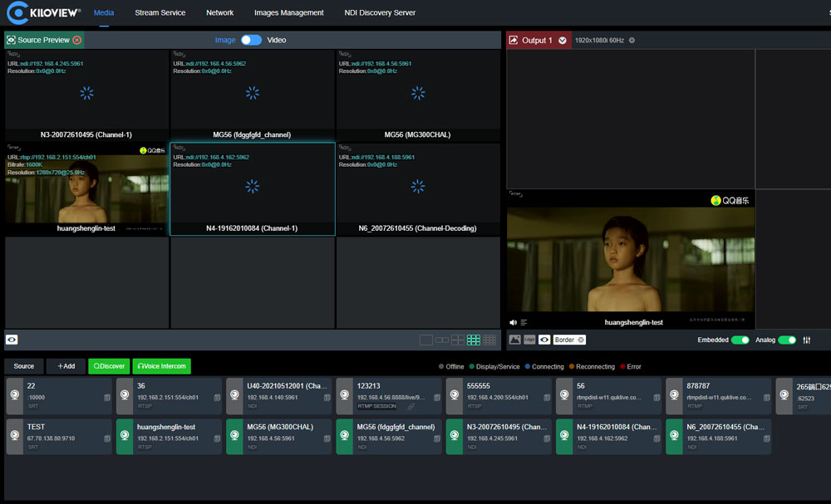
Task: Click camera icon of U40-20210512001 source
Action: [x=235, y=395]
